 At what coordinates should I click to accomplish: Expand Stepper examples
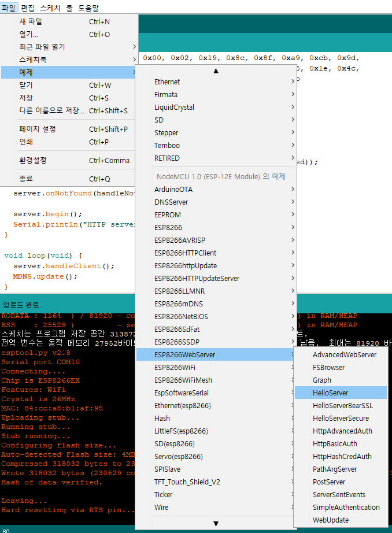[x=216, y=132]
